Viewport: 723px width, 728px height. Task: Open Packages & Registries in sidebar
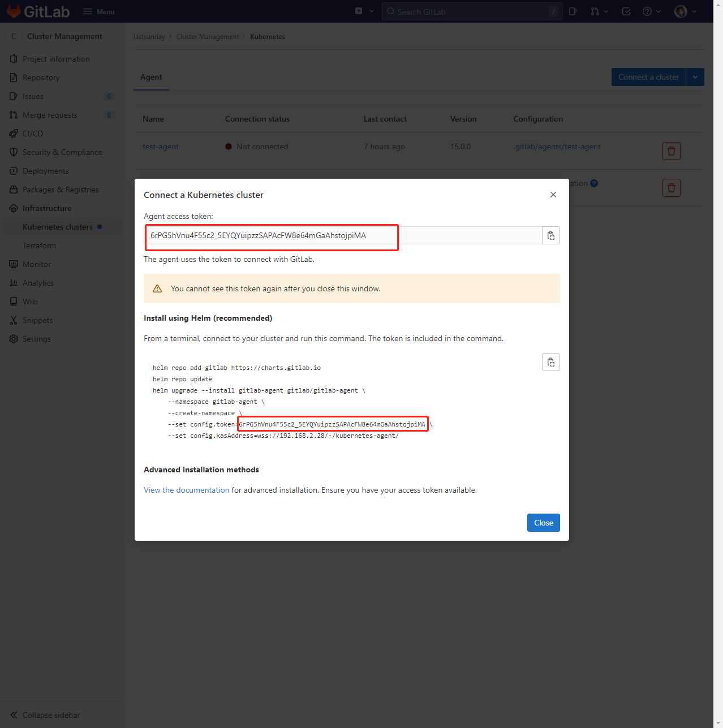tap(62, 189)
